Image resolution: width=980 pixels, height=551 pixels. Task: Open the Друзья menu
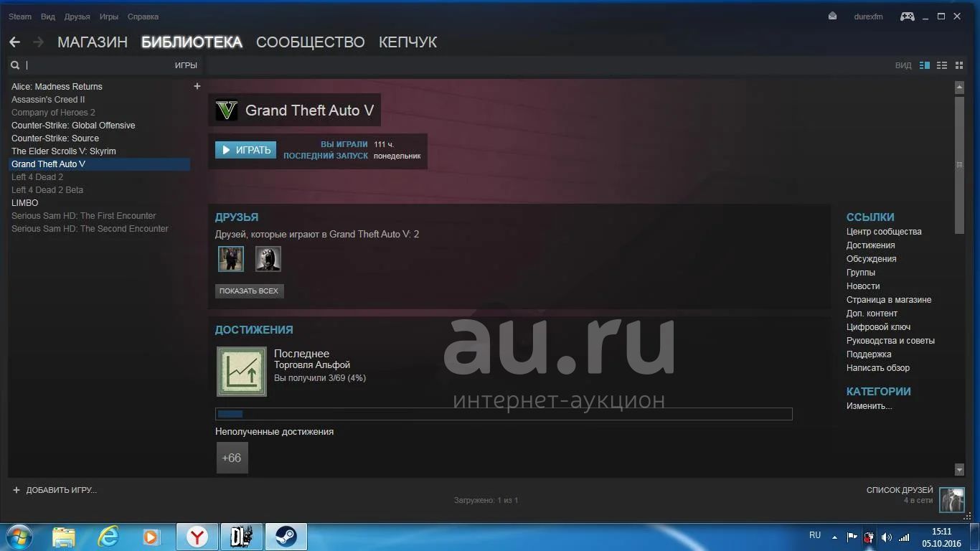point(77,17)
